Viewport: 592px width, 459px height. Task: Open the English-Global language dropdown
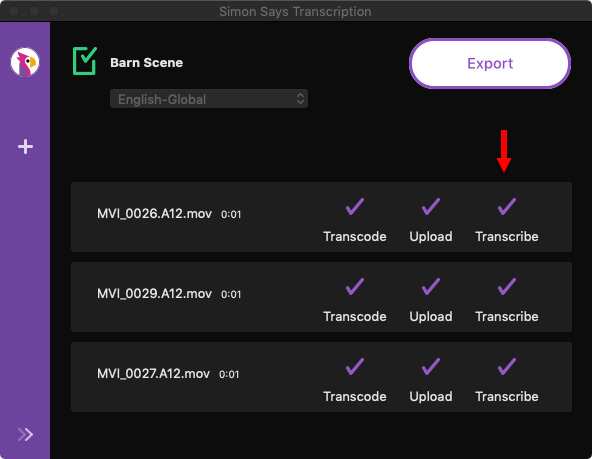(x=209, y=99)
